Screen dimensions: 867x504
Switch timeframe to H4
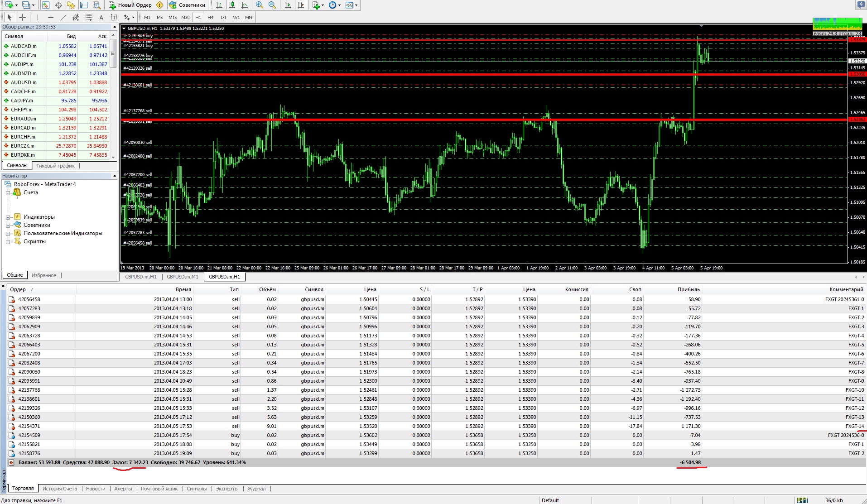pos(211,17)
